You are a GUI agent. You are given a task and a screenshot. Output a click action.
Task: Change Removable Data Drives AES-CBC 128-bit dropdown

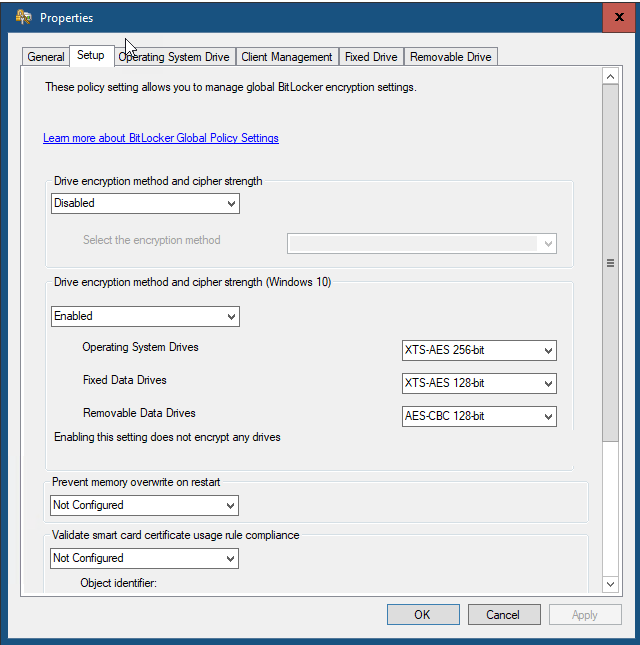point(479,416)
